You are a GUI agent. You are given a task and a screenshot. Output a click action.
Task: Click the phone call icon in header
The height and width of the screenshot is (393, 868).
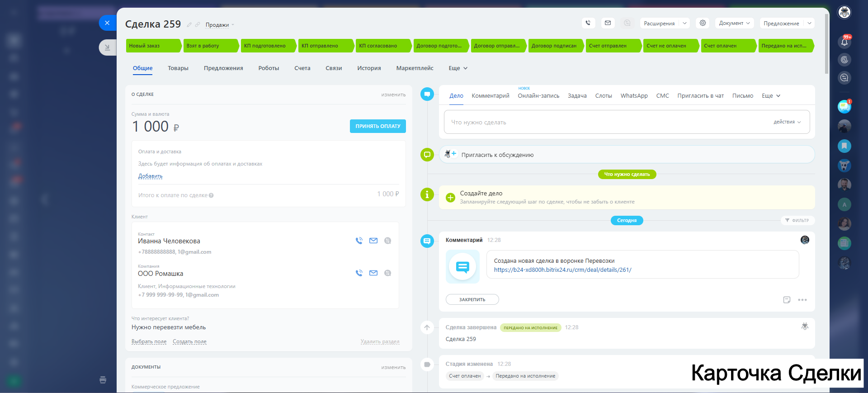[x=588, y=23]
